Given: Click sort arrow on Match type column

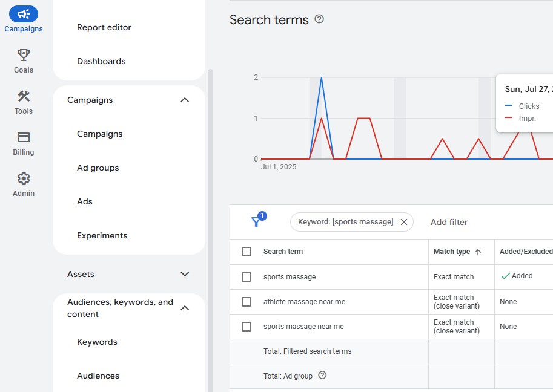Looking at the screenshot, I should tap(478, 252).
